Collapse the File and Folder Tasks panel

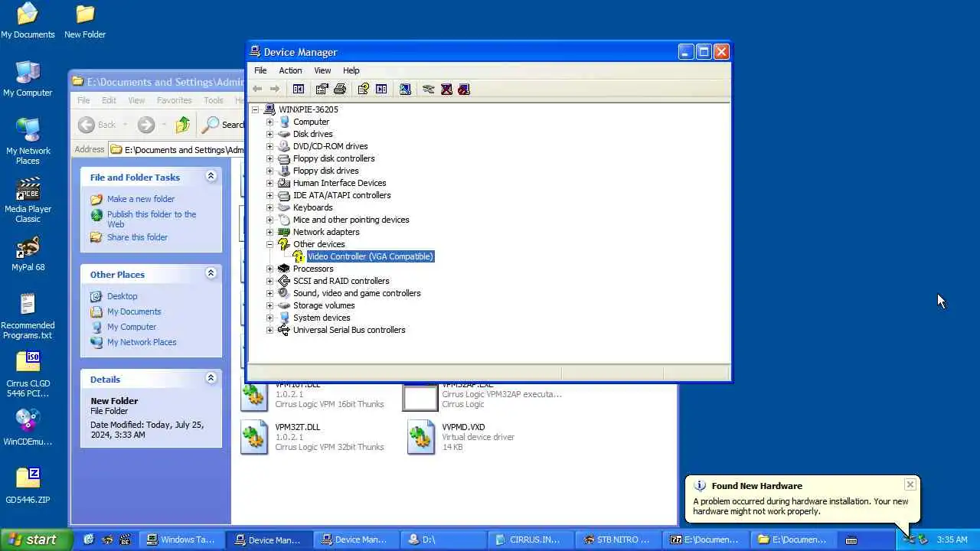pyautogui.click(x=211, y=176)
